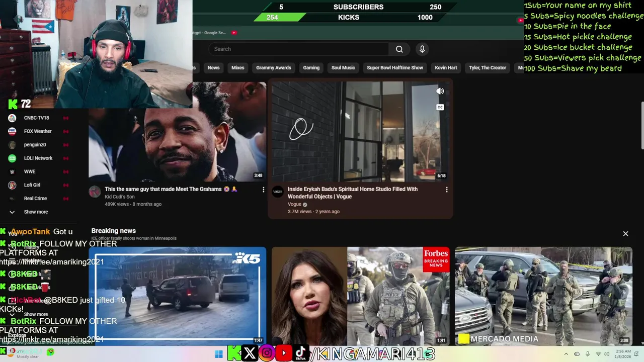Screen dimensions: 644x362
Task: Select the Kevin Hart filter chip
Action: 446,68
